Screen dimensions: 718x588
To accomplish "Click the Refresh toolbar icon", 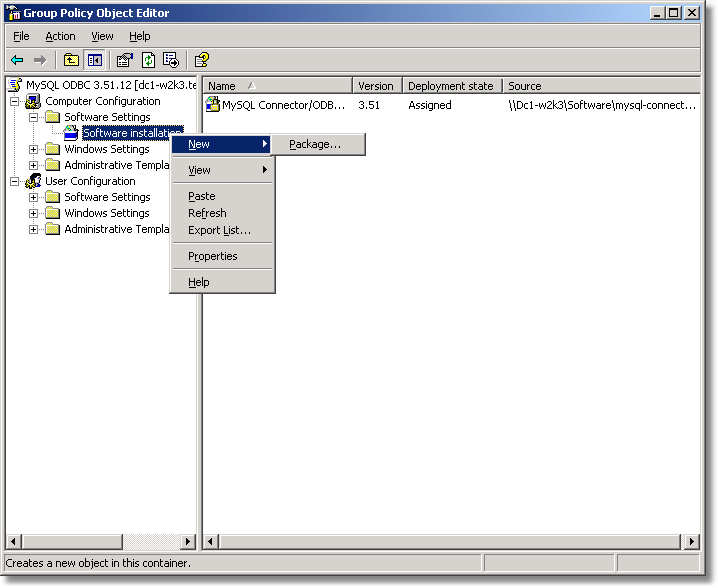I will coord(148,60).
